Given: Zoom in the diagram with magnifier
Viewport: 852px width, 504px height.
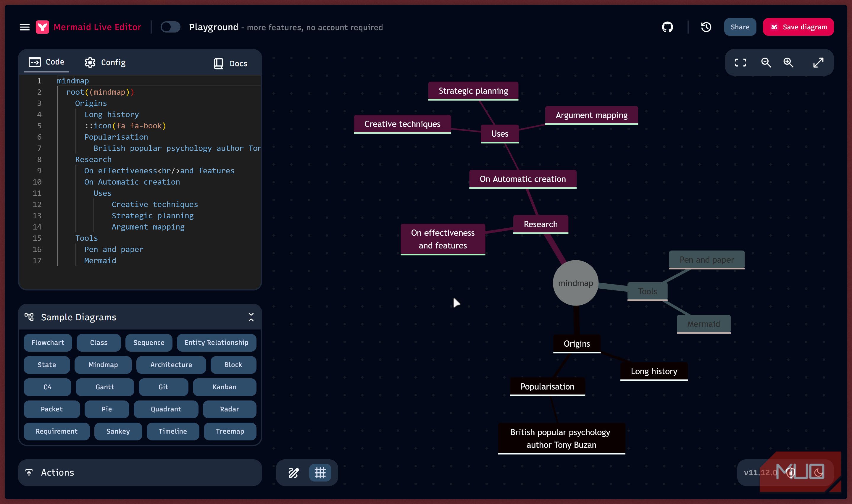Looking at the screenshot, I should pos(788,62).
